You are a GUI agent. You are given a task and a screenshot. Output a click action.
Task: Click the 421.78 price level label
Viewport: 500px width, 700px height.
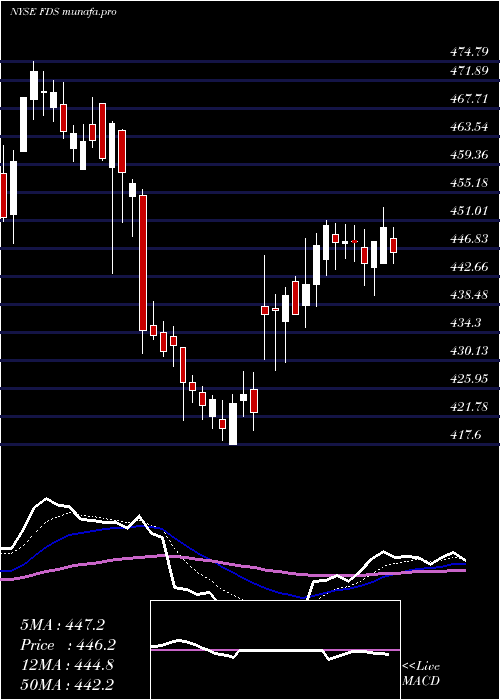pyautogui.click(x=469, y=407)
